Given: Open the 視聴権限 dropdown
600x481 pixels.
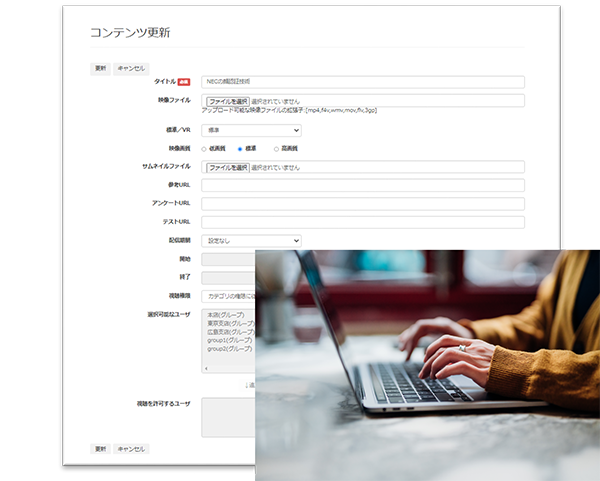Looking at the screenshot, I should [x=228, y=296].
